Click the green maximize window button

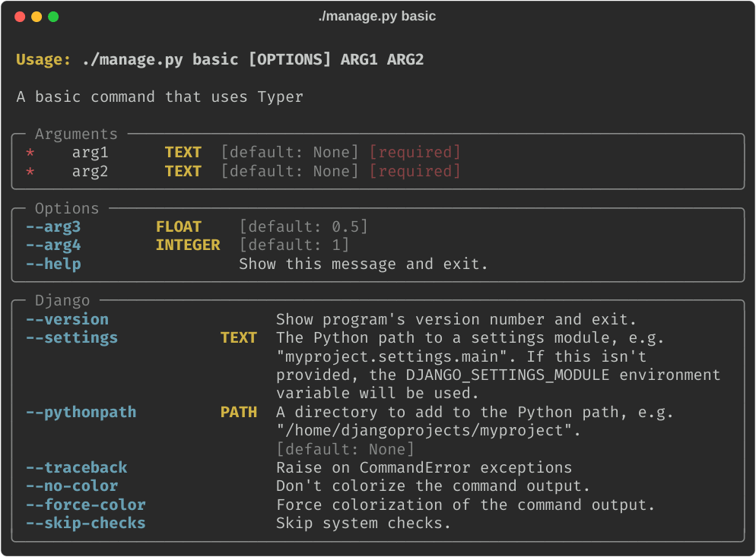(x=53, y=17)
